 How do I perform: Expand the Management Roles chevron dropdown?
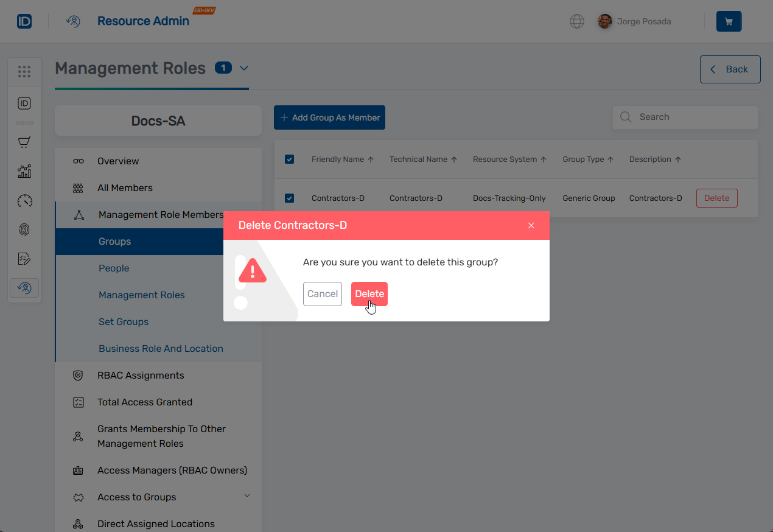(243, 68)
